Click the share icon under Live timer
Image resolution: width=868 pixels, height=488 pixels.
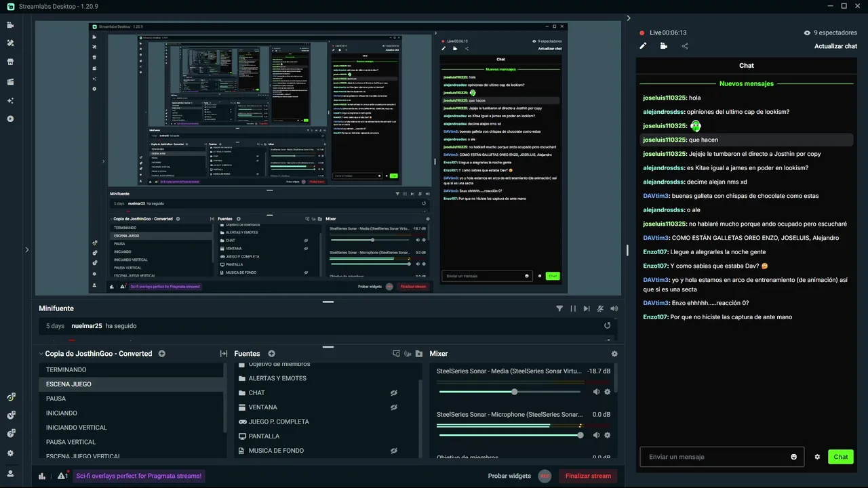pos(685,46)
